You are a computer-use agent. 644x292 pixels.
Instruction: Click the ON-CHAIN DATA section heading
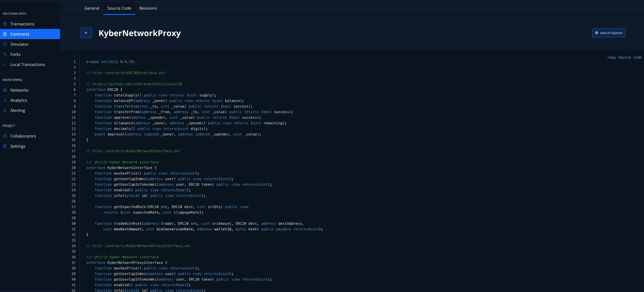(14, 14)
